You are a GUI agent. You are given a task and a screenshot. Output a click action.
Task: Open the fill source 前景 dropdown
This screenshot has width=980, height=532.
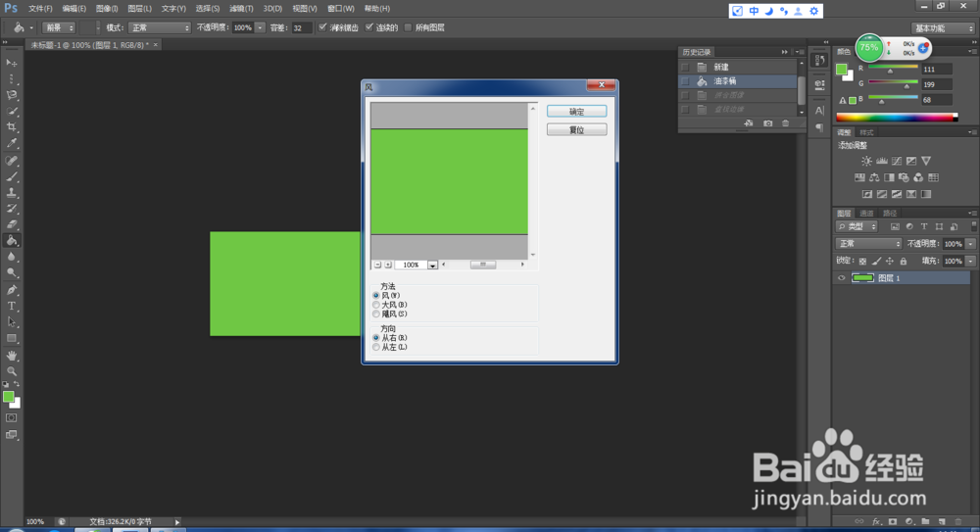(59, 27)
